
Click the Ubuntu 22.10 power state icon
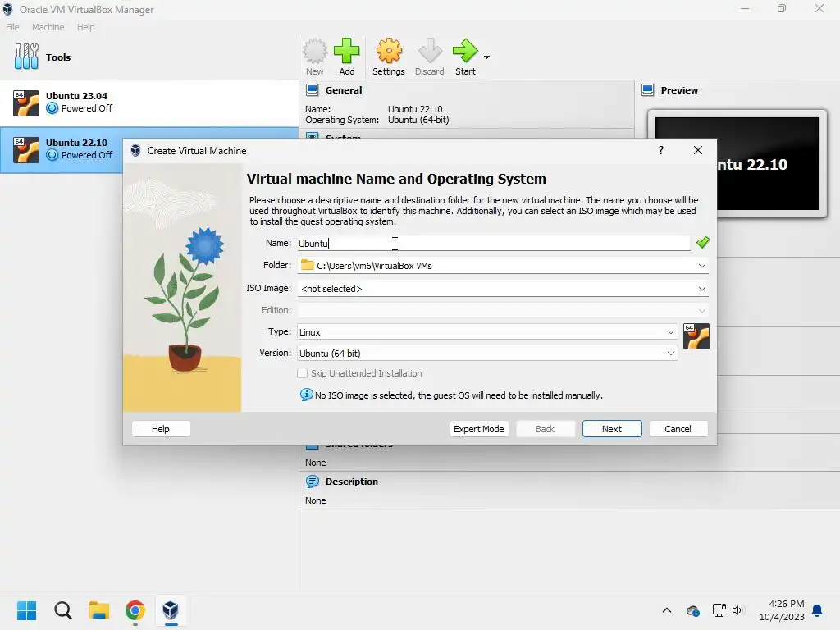tap(52, 155)
